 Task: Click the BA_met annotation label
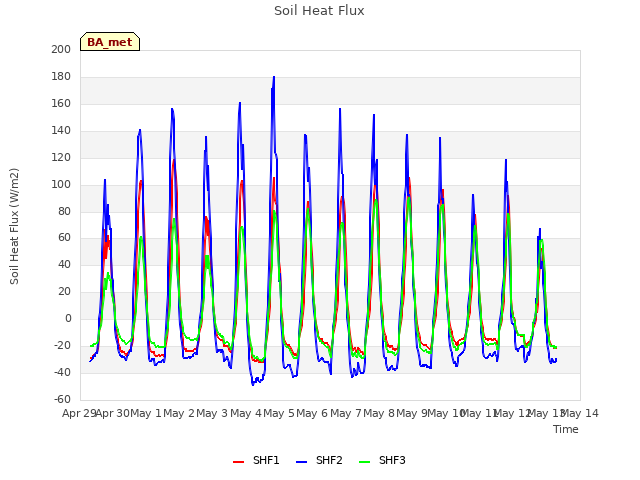coord(110,42)
